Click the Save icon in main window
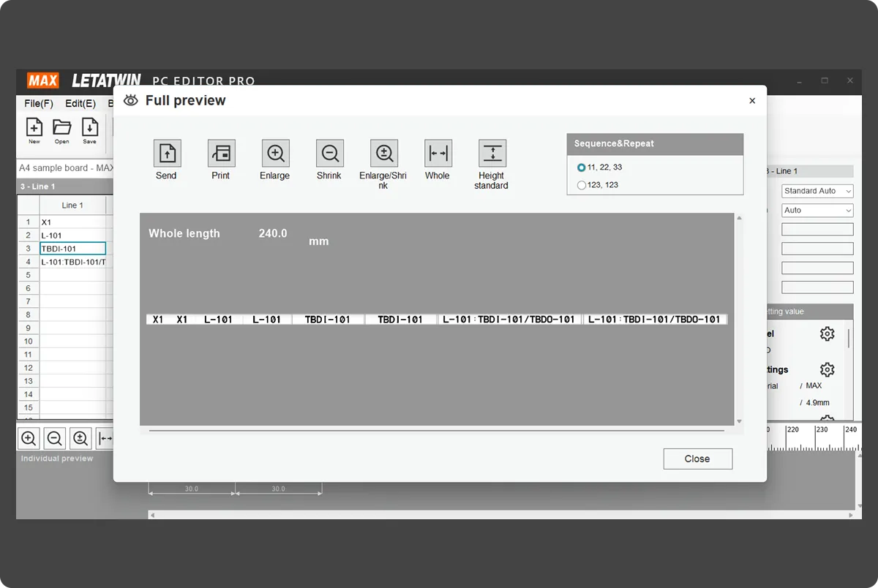Image resolution: width=878 pixels, height=588 pixels. tap(89, 127)
